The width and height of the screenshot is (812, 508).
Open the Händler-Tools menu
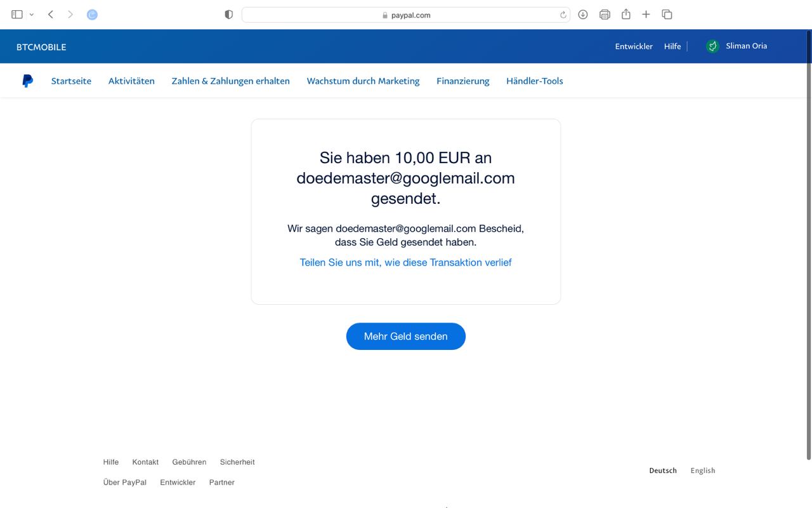pos(534,81)
